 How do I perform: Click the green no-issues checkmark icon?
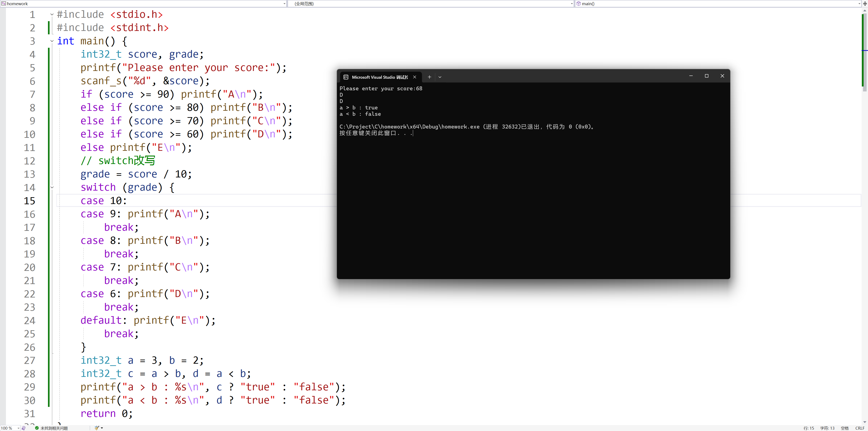pyautogui.click(x=37, y=428)
